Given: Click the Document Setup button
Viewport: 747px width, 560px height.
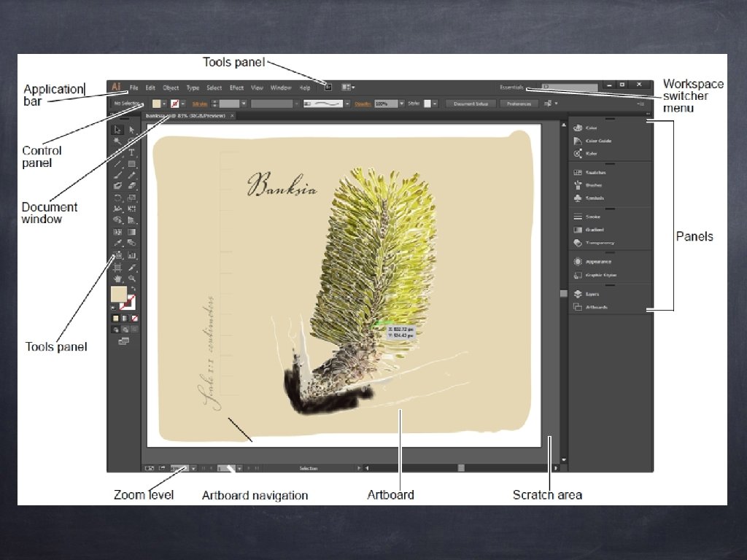Looking at the screenshot, I should (471, 103).
